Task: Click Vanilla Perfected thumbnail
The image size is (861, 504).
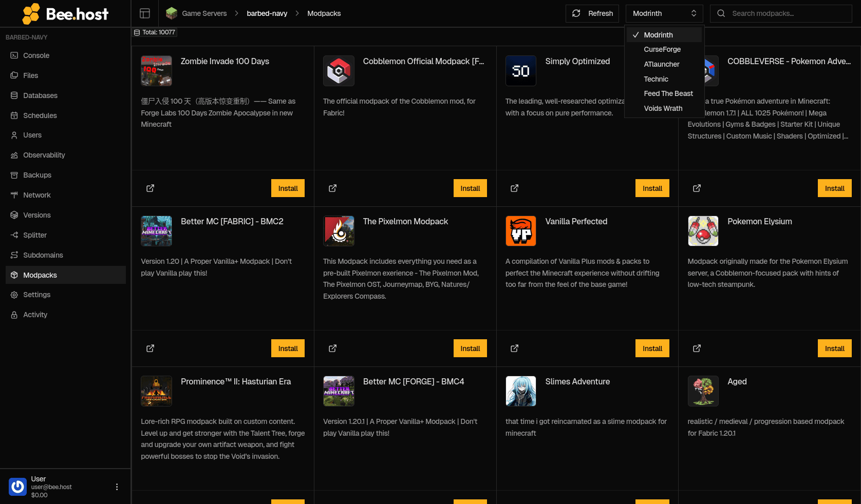Action: pyautogui.click(x=521, y=231)
